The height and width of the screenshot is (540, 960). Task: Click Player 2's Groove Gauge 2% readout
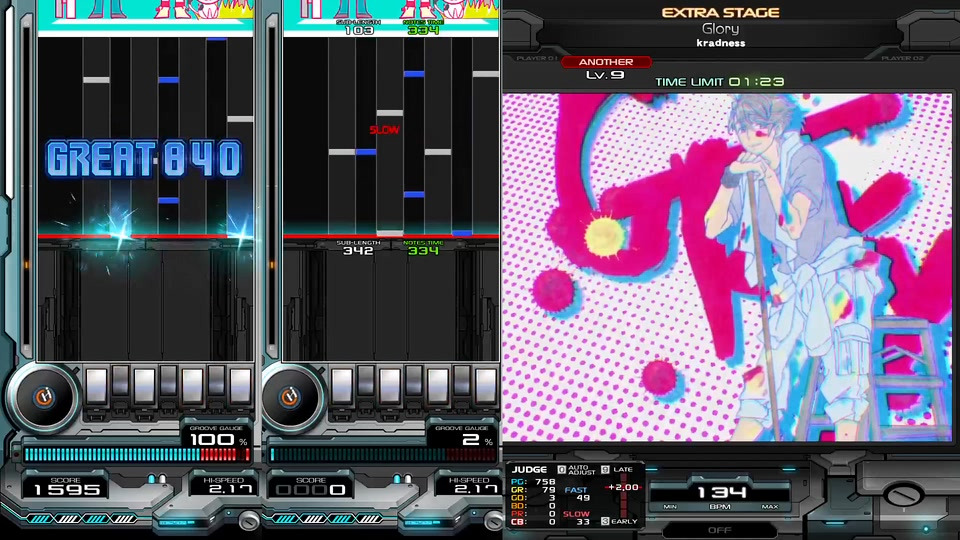pos(478,440)
